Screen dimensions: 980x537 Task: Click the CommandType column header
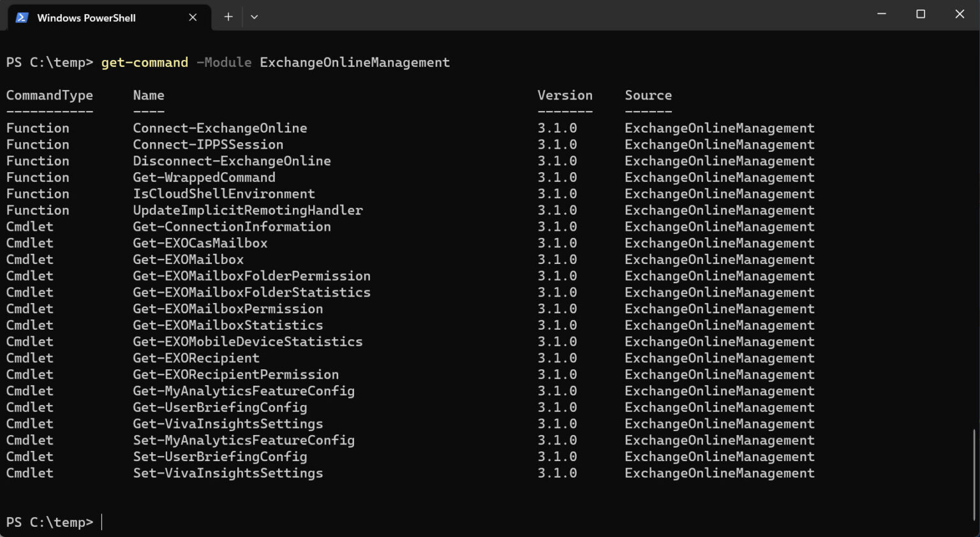pos(50,95)
